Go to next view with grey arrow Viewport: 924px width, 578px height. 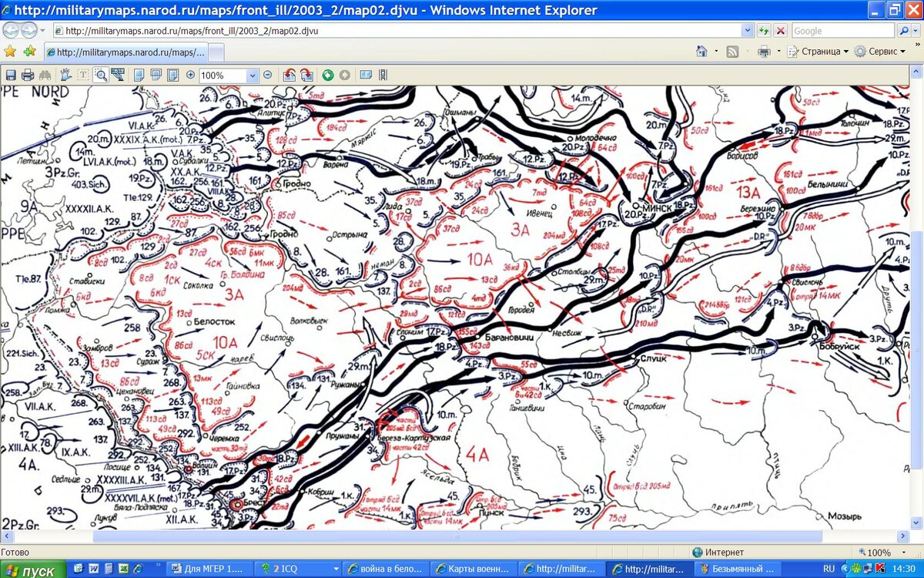coord(344,76)
